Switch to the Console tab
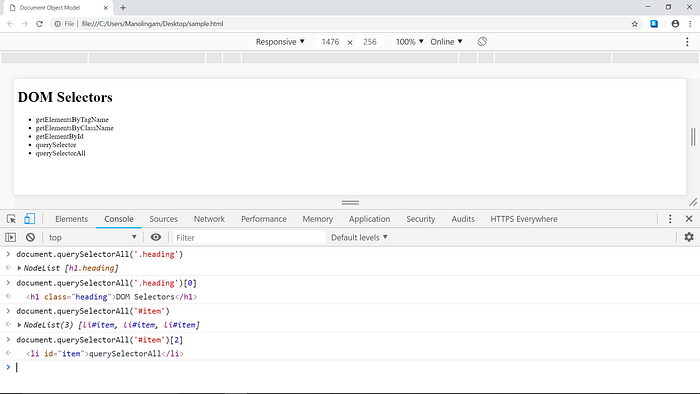 click(119, 219)
